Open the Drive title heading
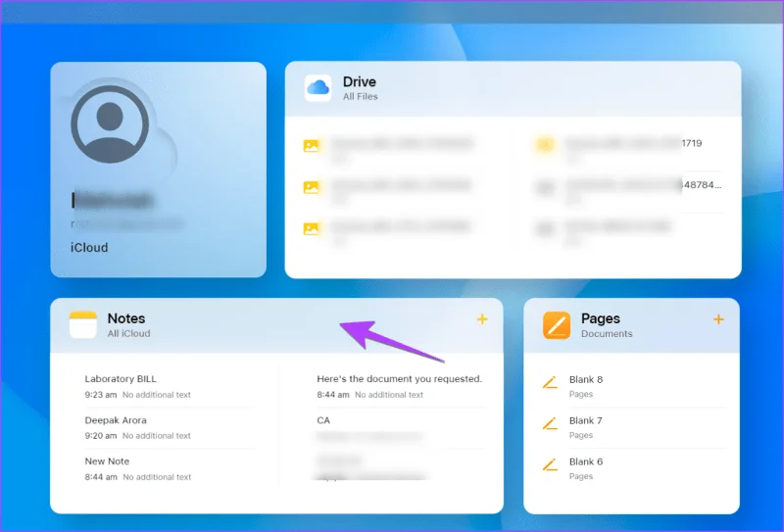The image size is (784, 532). [360, 81]
